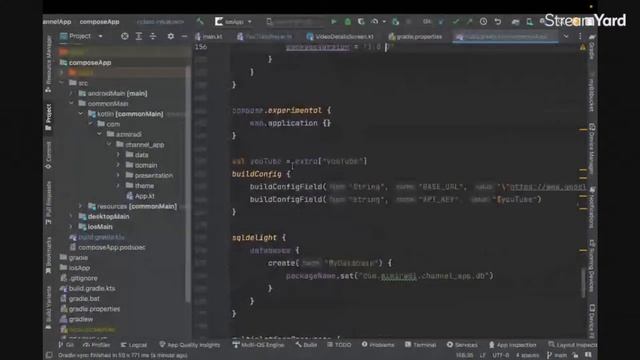Expand the presentation folder arrow
The height and width of the screenshot is (360, 640).
pyautogui.click(x=118, y=176)
